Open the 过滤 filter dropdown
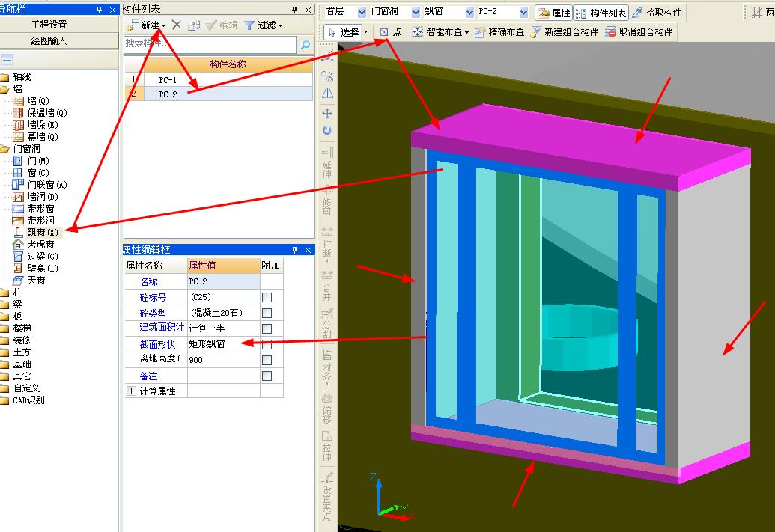The image size is (775, 532). [x=264, y=25]
